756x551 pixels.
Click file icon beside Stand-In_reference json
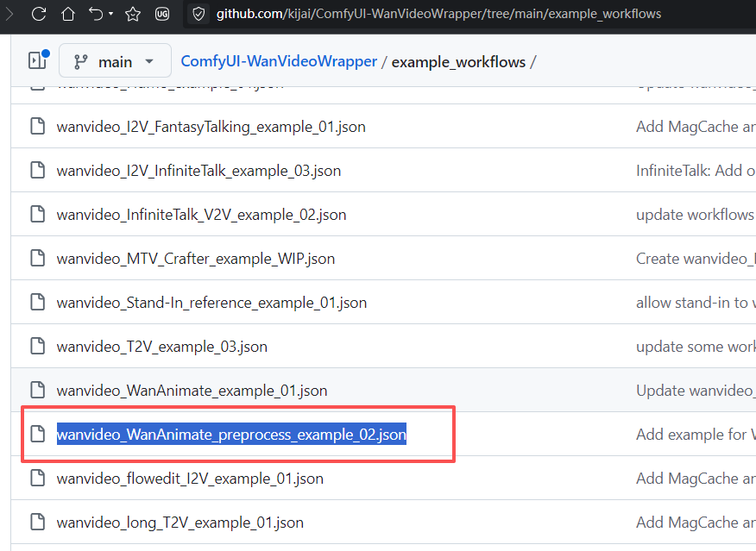[x=38, y=302]
